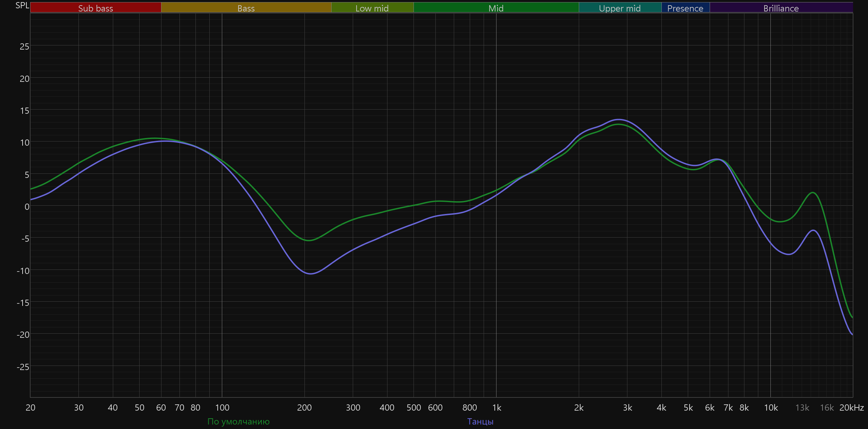Click the 1k frequency axis label
This screenshot has width=868, height=429.
click(x=496, y=407)
